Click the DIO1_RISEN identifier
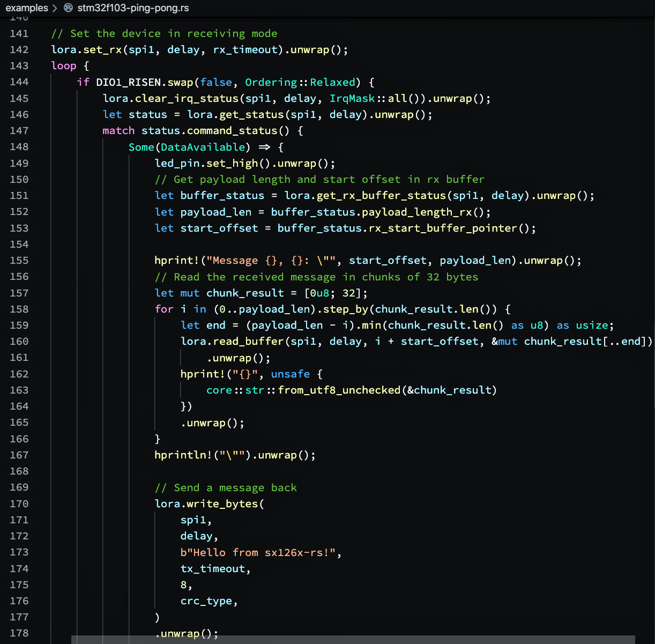Viewport: 655px width, 644px height. point(129,82)
